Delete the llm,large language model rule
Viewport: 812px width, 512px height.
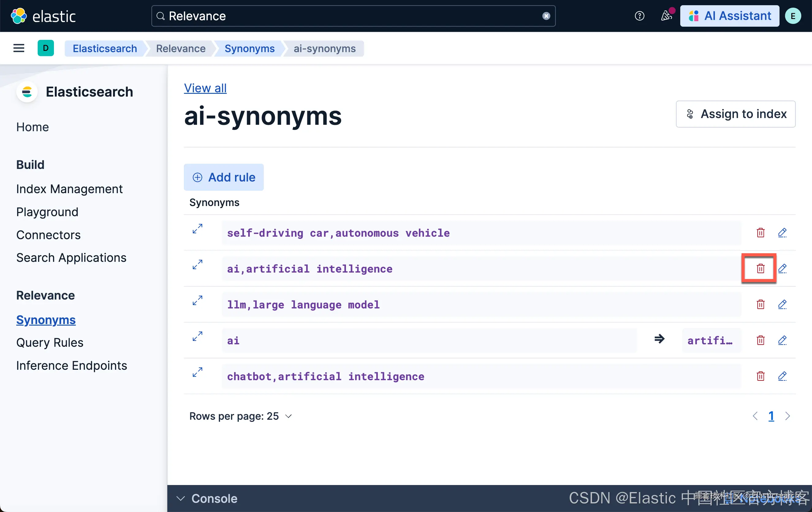760,304
